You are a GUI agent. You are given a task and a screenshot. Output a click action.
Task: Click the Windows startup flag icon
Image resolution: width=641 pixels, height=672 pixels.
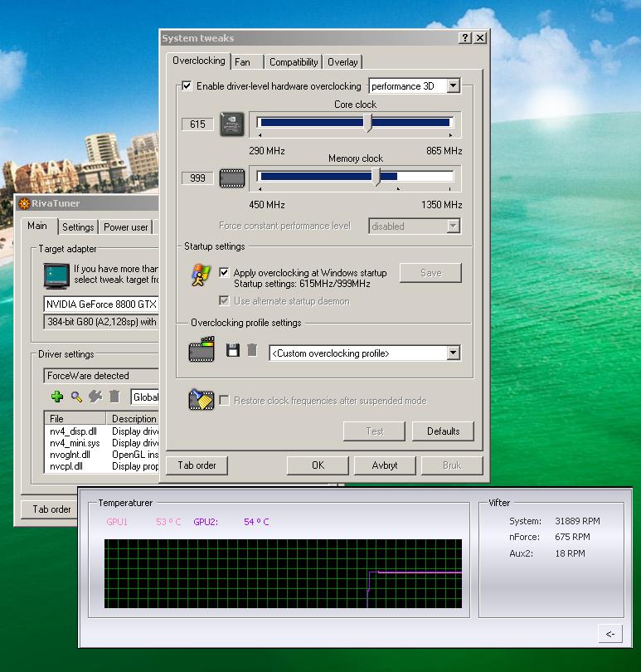tap(201, 275)
